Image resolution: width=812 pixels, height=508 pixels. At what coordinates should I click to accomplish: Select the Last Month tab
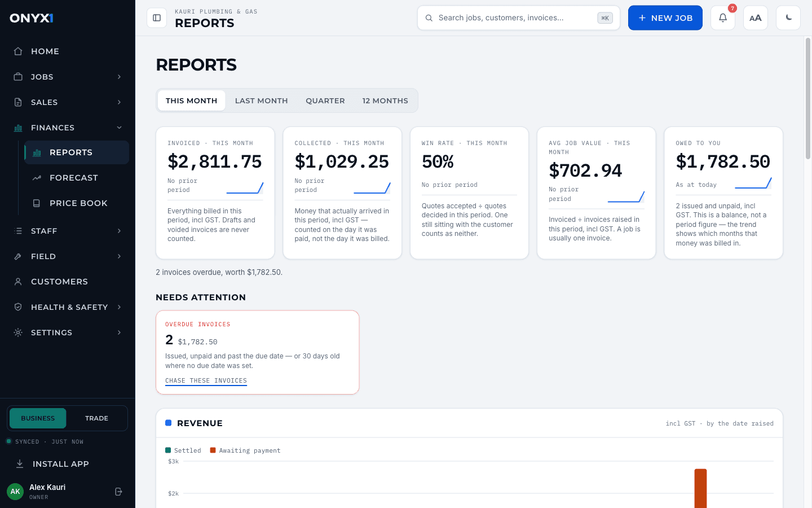click(261, 100)
